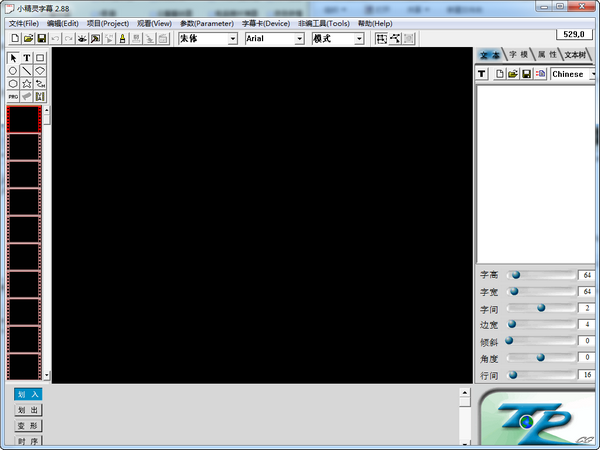Click the 行间 value field showing 16
The image size is (600, 450).
pos(587,375)
